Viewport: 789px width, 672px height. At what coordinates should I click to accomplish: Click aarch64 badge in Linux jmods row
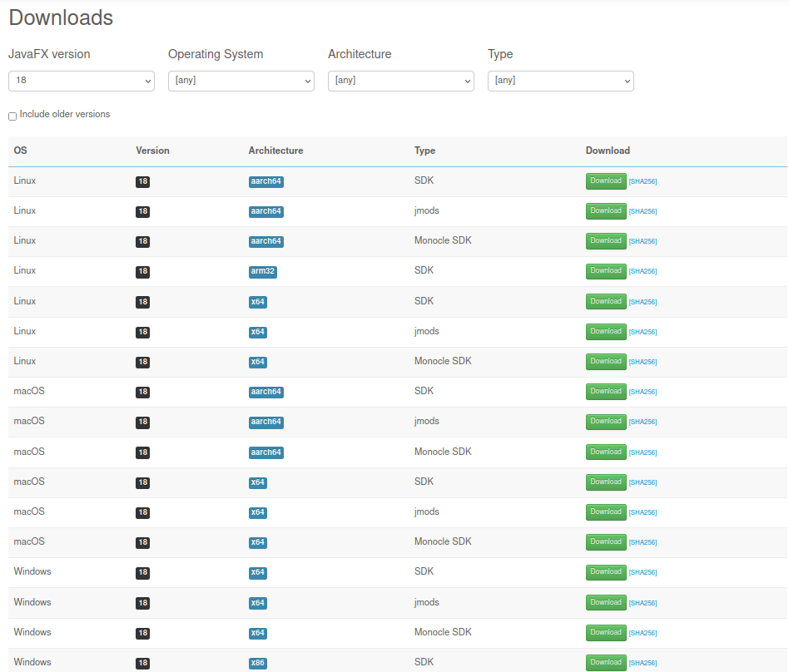tap(266, 211)
